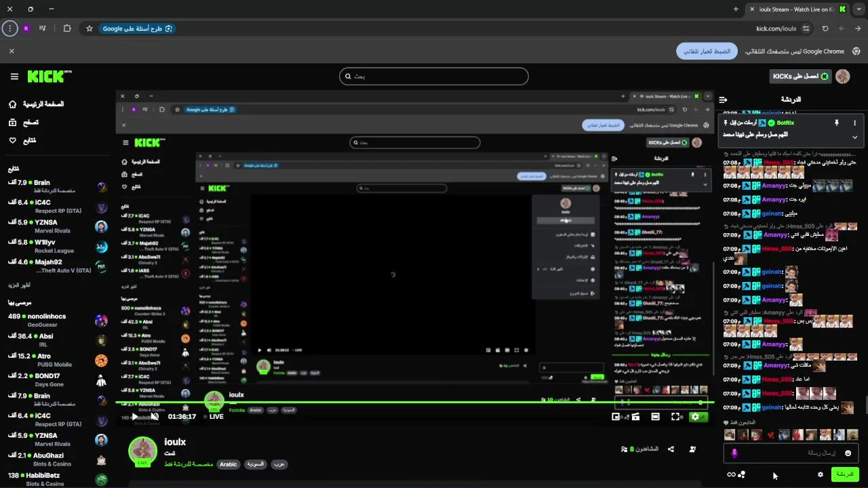Expand the pinned BotRix message chevron
868x488 pixels.
coord(854,137)
